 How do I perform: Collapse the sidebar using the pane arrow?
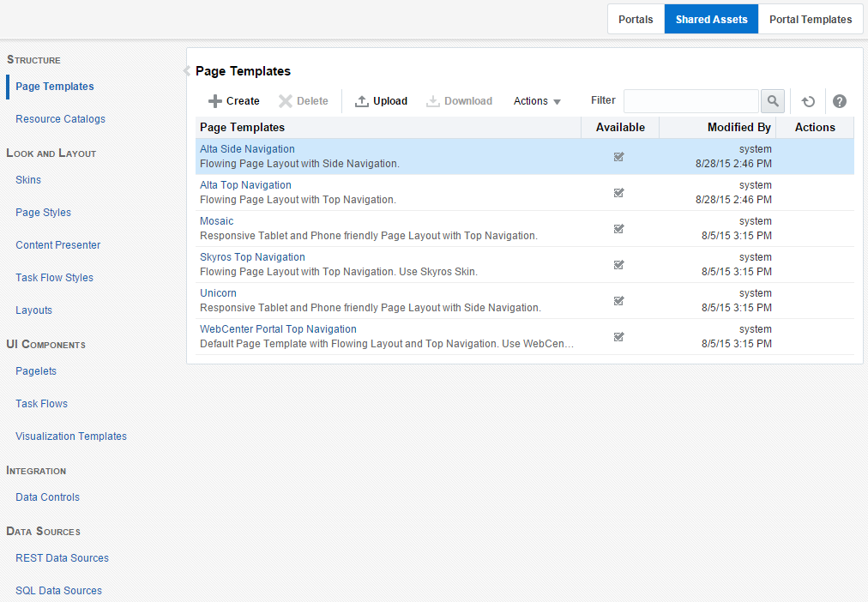point(187,71)
